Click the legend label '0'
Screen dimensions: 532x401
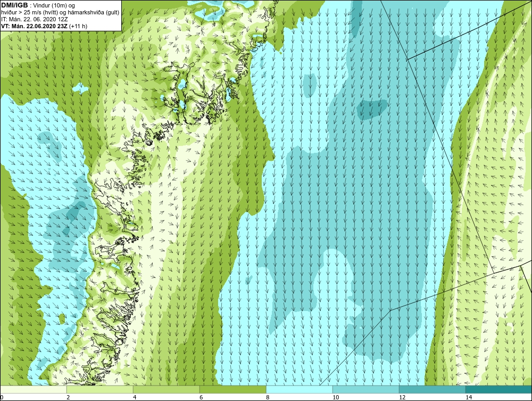(2, 397)
